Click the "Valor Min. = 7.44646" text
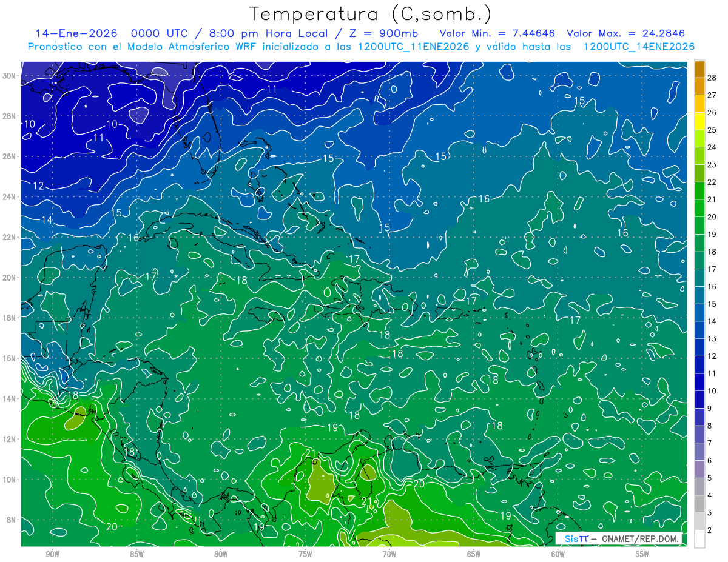This screenshot has height=562, width=728. click(x=497, y=33)
